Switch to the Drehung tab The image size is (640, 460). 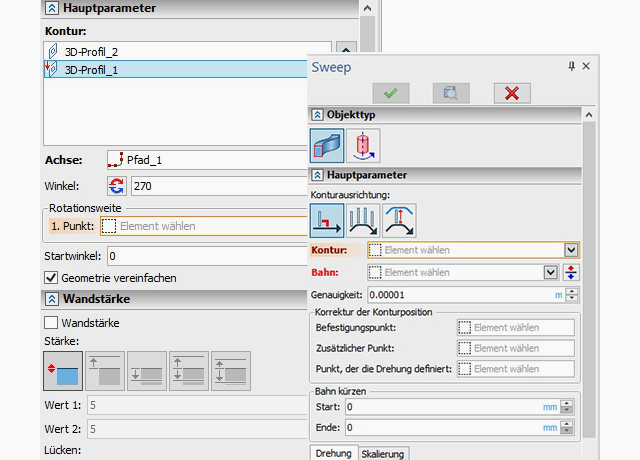click(x=334, y=453)
